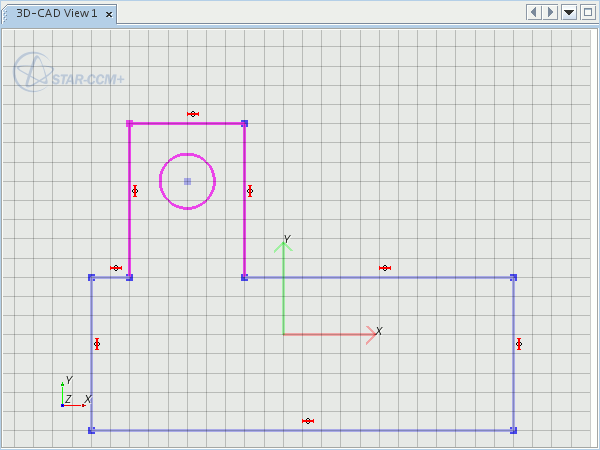This screenshot has width=600, height=450.
Task: Select top-left magenta vertex point
Action: click(129, 123)
